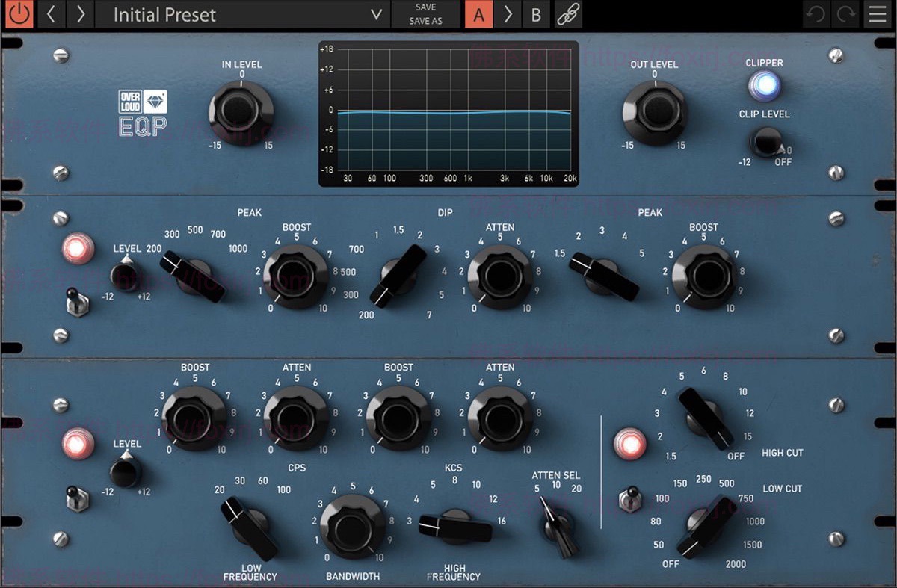Click the power bypass icon
Image resolution: width=897 pixels, height=588 pixels.
[x=19, y=14]
